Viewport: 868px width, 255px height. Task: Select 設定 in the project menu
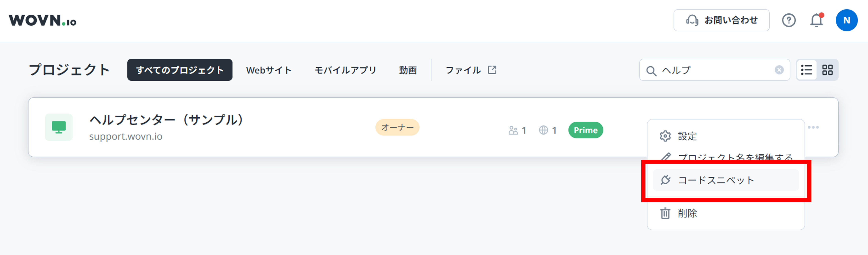687,136
